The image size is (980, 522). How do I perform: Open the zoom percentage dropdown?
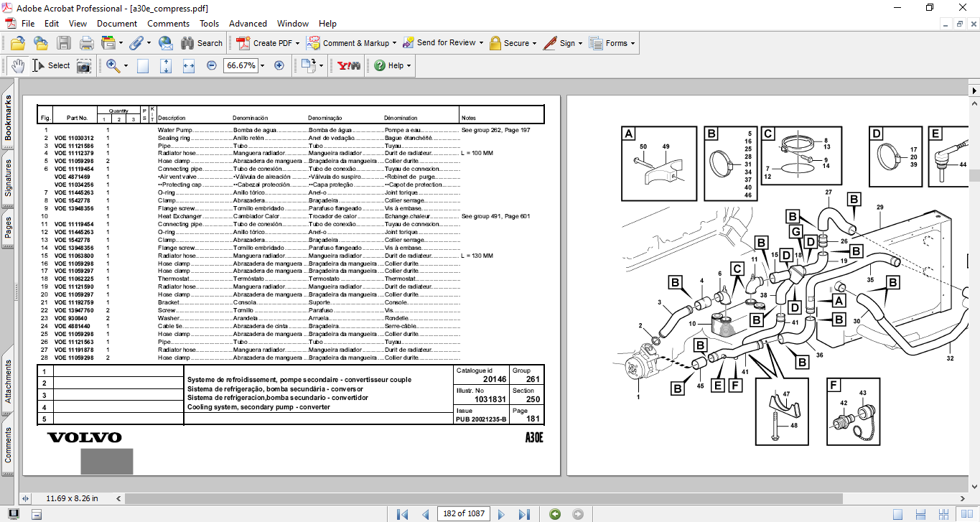(262, 65)
